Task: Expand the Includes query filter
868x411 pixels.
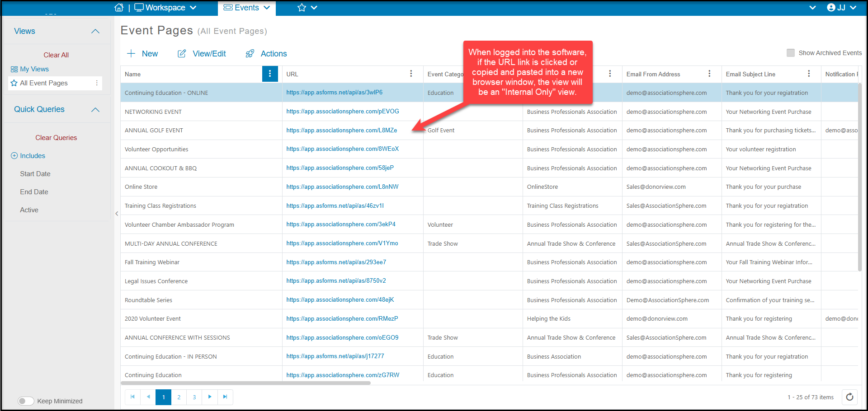Action: (14, 156)
